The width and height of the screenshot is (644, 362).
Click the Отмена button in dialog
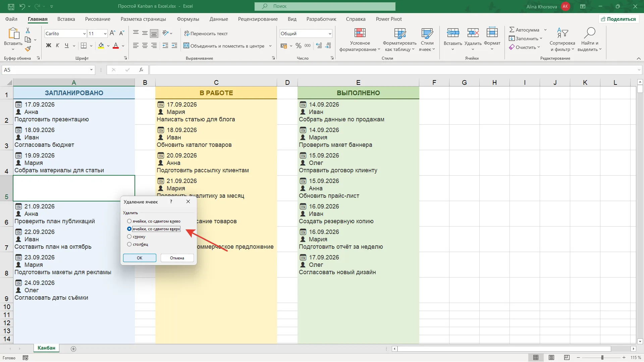pyautogui.click(x=177, y=258)
